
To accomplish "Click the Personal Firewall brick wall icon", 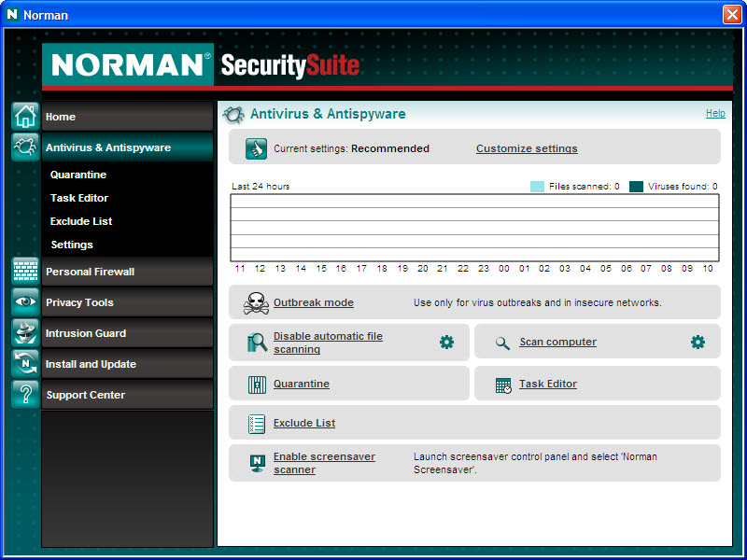I will (25, 272).
